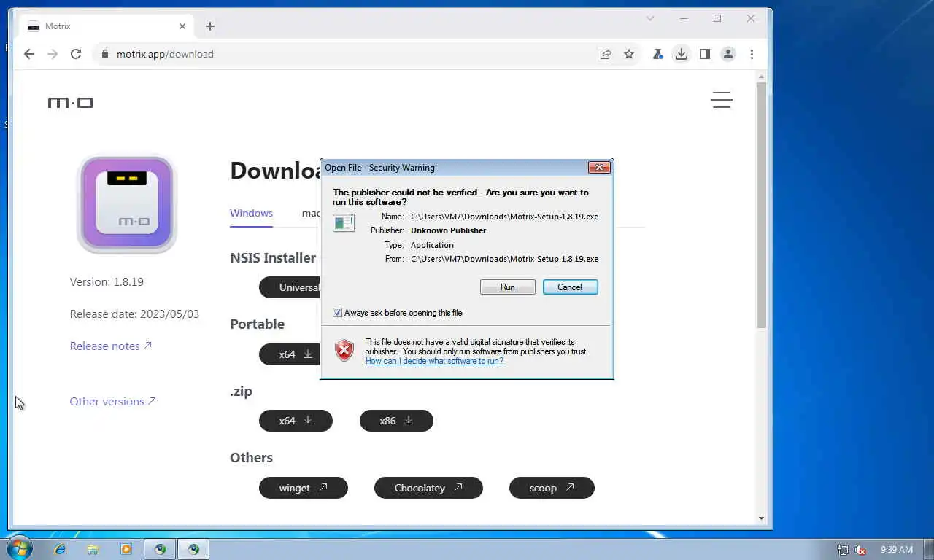Open the Chocolatey link
The height and width of the screenshot is (560, 934).
(428, 488)
